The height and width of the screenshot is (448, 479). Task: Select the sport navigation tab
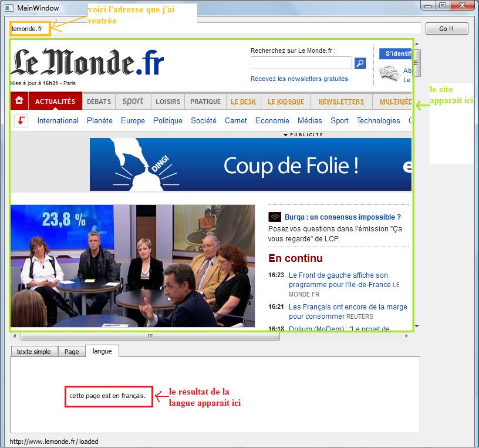[x=133, y=101]
